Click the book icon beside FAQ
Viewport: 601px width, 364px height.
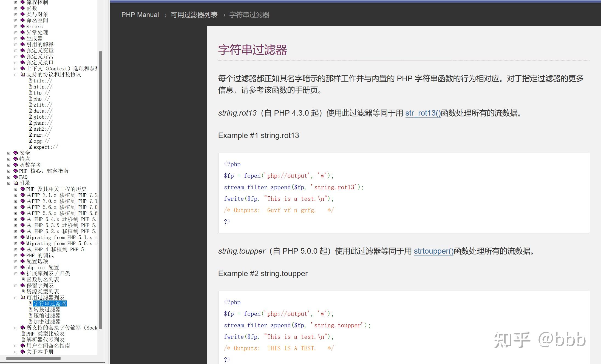[x=16, y=177]
